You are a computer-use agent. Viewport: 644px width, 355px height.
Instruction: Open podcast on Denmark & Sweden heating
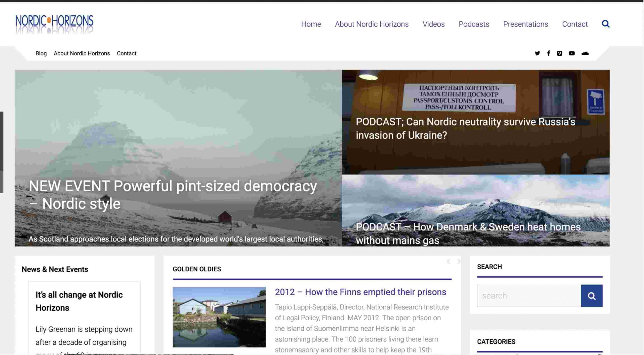(468, 233)
